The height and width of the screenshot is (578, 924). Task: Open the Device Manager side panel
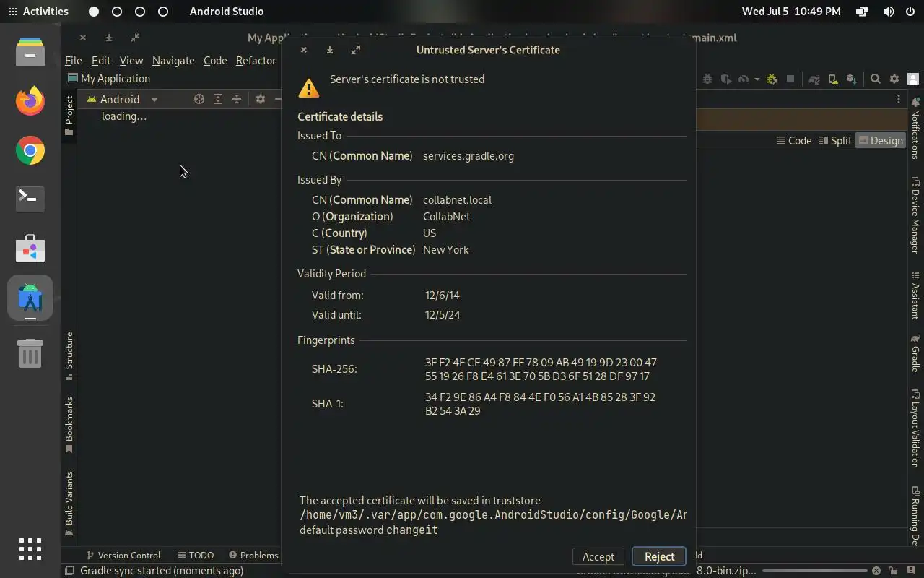coord(915,215)
